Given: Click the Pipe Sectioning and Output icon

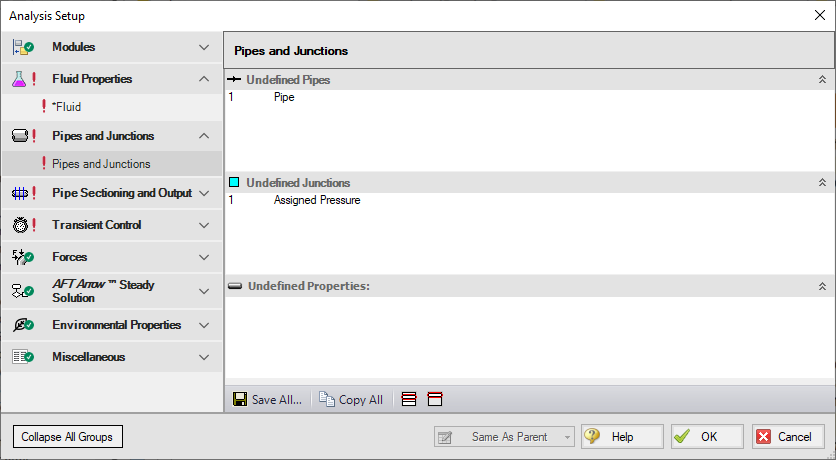Looking at the screenshot, I should coord(20,193).
